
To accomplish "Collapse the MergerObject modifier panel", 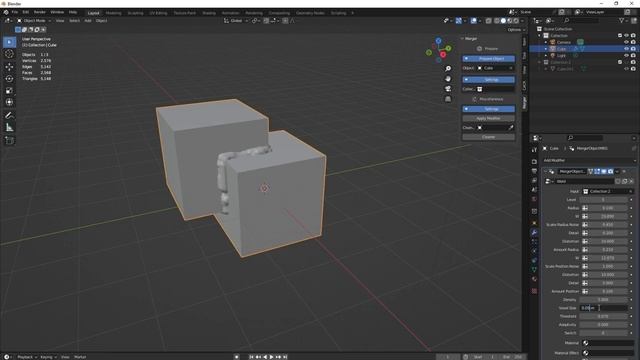I will tap(545, 171).
